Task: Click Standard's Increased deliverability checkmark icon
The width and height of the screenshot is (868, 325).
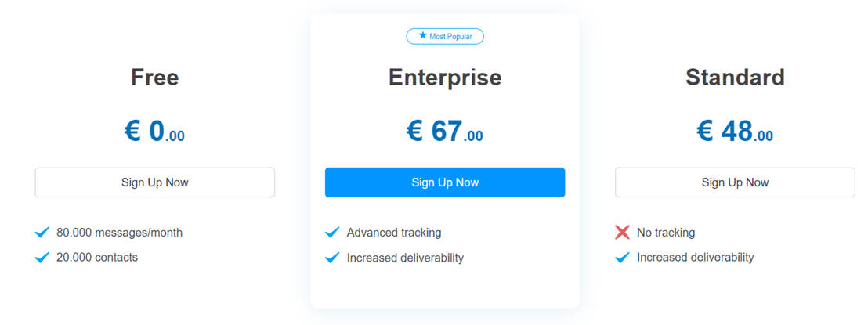Action: click(622, 258)
